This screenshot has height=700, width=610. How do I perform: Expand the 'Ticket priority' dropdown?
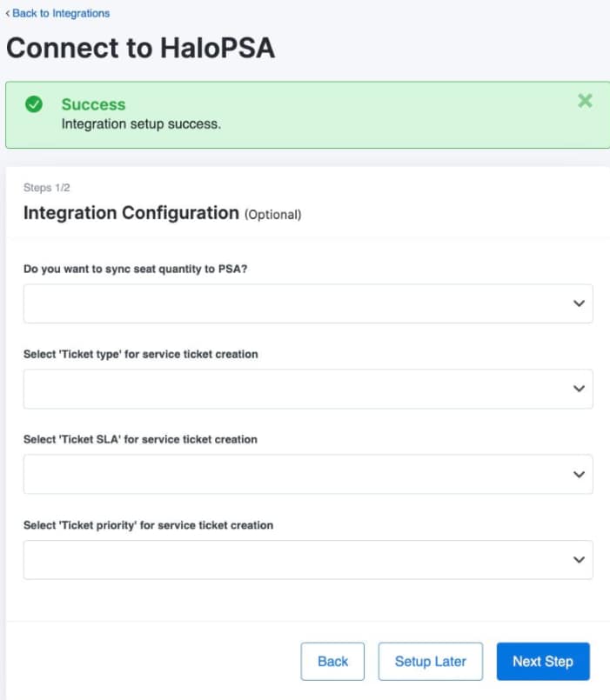point(307,559)
